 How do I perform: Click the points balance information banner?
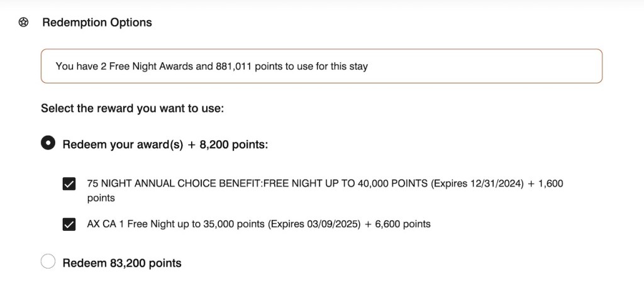(x=321, y=66)
